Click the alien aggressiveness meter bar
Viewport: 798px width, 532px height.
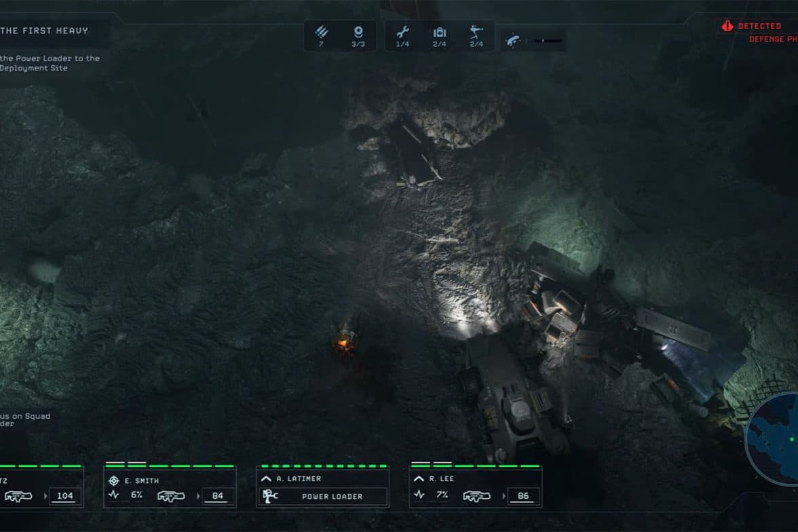(x=548, y=40)
